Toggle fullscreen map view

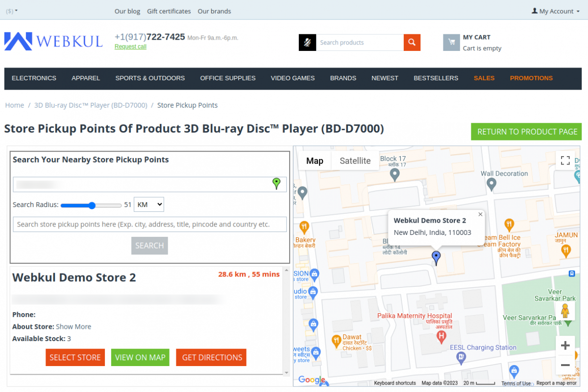[x=565, y=161]
